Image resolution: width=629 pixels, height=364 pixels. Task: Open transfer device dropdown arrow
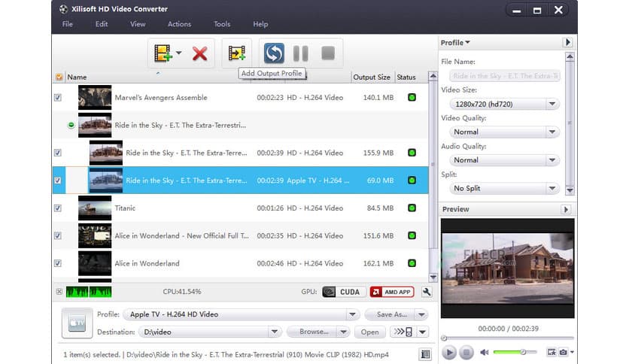pos(423,332)
